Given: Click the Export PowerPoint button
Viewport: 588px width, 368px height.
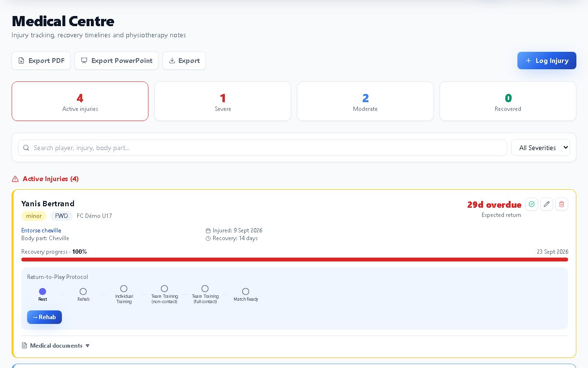Looking at the screenshot, I should 117,61.
